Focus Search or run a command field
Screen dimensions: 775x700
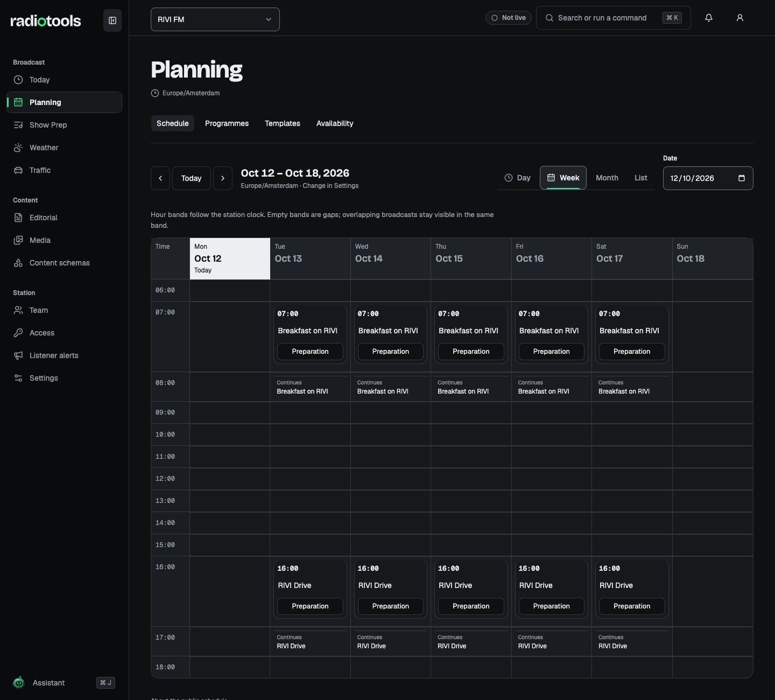[613, 18]
